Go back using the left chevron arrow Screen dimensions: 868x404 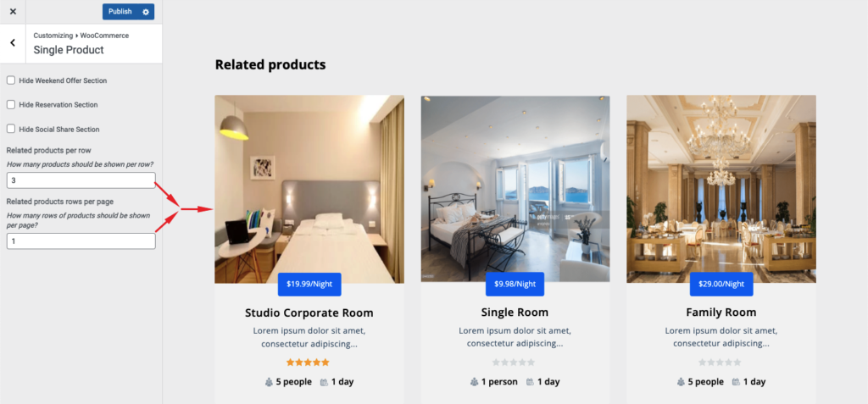(13, 42)
